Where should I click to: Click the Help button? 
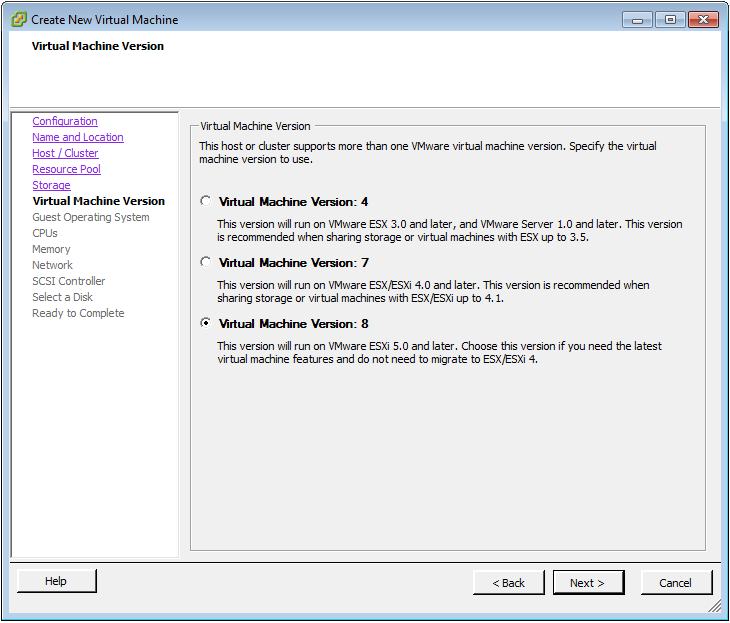[56, 581]
